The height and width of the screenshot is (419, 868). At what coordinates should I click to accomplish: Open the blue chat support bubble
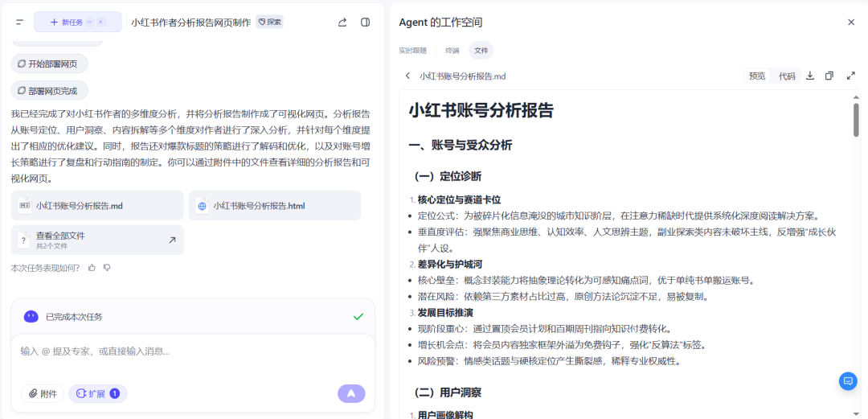pyautogui.click(x=848, y=381)
